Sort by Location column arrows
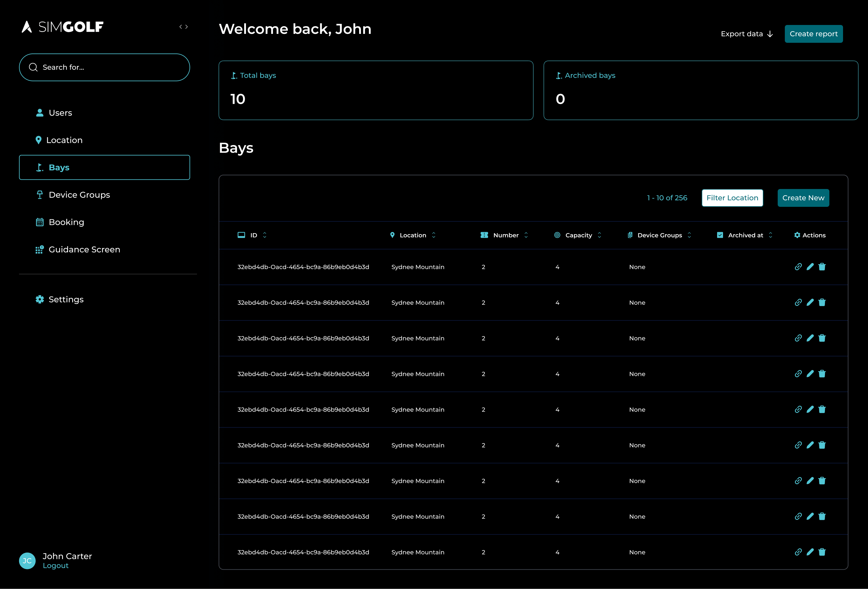 tap(434, 235)
